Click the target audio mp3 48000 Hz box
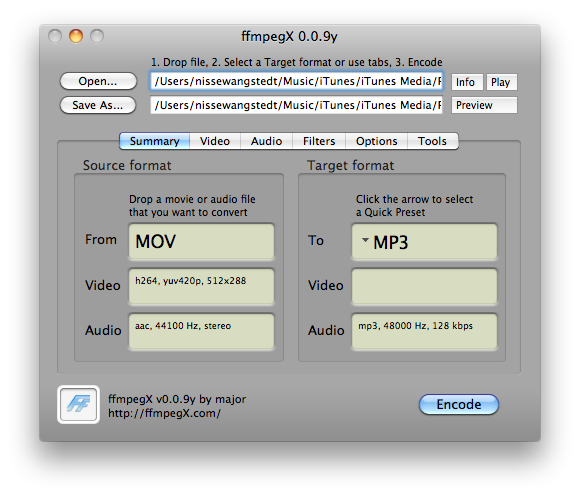The height and width of the screenshot is (496, 580). coord(424,331)
